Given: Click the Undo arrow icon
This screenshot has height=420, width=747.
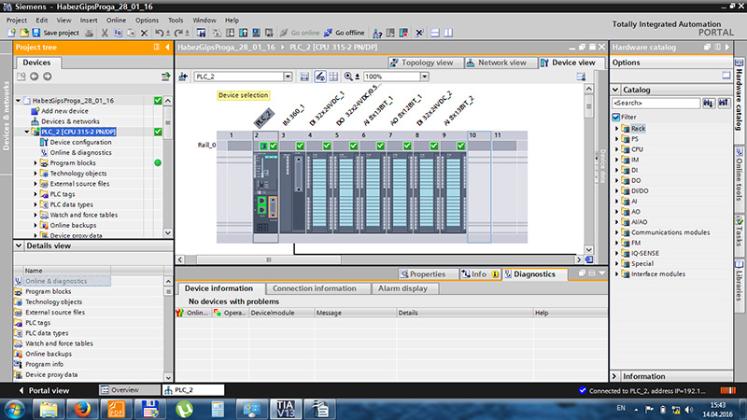Looking at the screenshot, I should [x=159, y=33].
